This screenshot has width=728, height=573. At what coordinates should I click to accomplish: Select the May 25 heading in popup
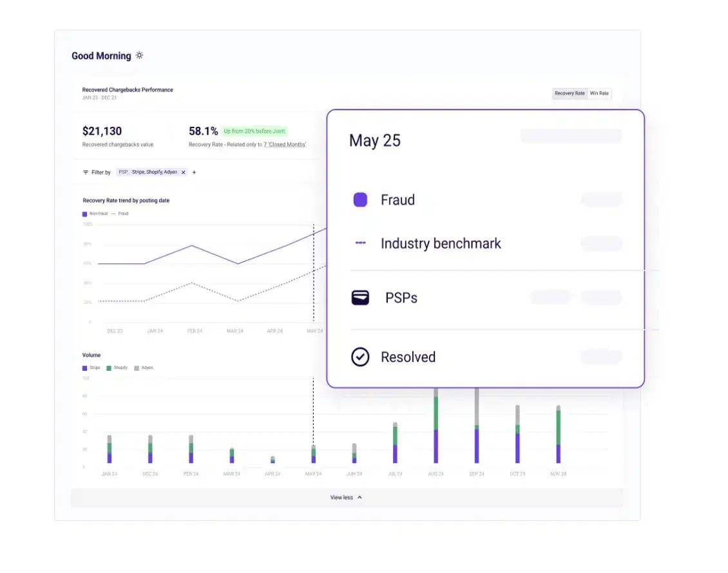374,140
